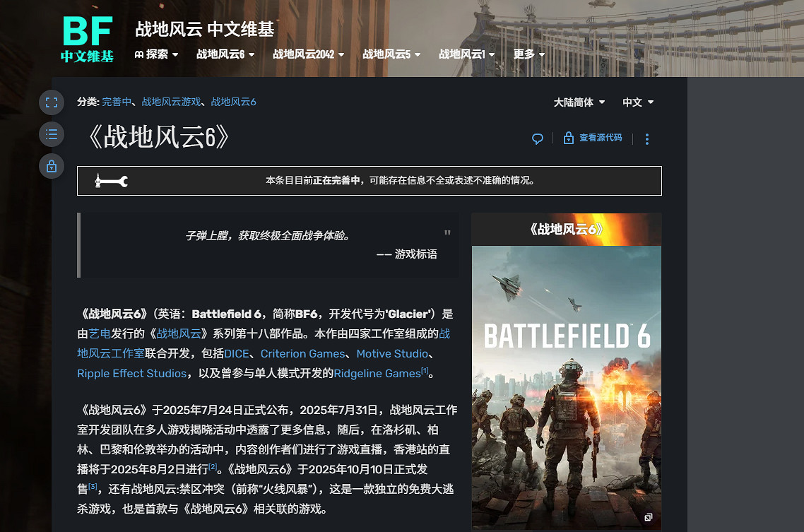Open discussion via the speech bubble icon

point(538,138)
